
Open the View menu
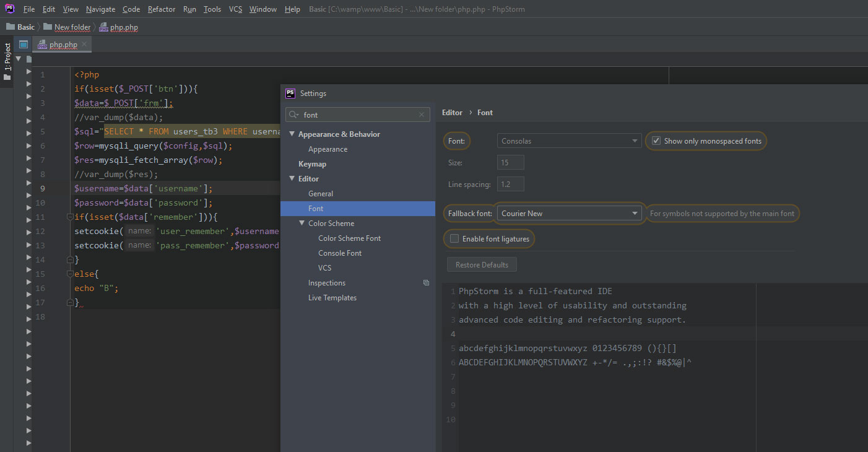[x=71, y=9]
